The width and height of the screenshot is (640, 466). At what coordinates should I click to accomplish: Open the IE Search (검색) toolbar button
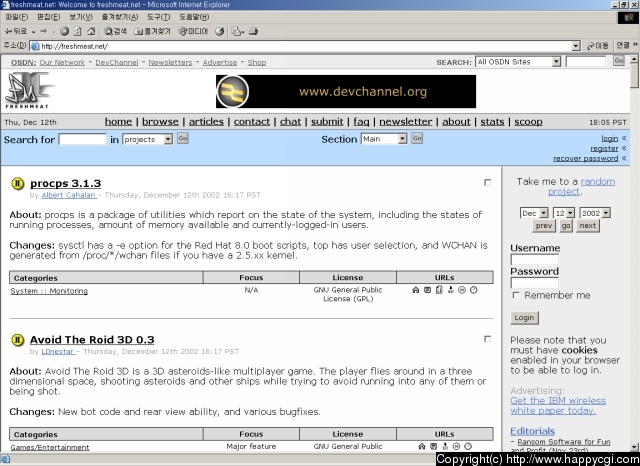click(x=115, y=31)
